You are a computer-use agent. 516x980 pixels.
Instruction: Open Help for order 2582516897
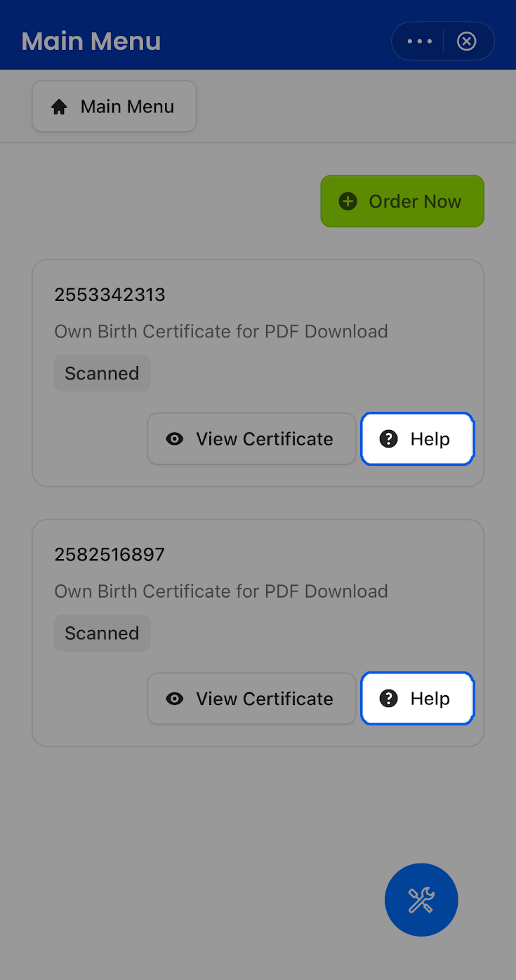click(x=418, y=699)
